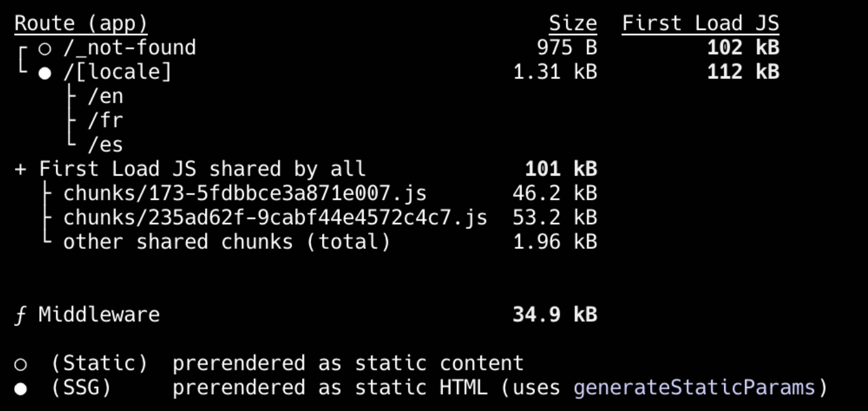
Task: Click chunks/173-5fdbbce3a871e007.js file name
Action: click(245, 194)
